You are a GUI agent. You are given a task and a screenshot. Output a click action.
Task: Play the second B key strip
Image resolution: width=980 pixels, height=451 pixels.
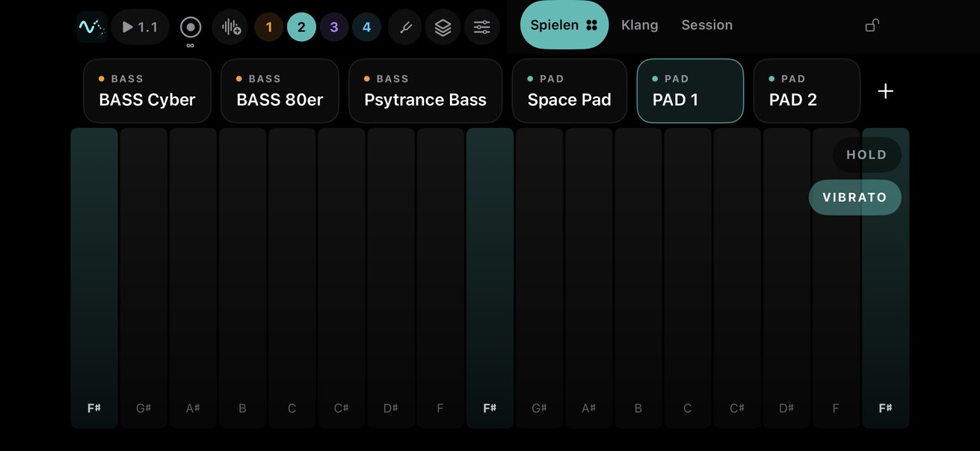coord(638,278)
